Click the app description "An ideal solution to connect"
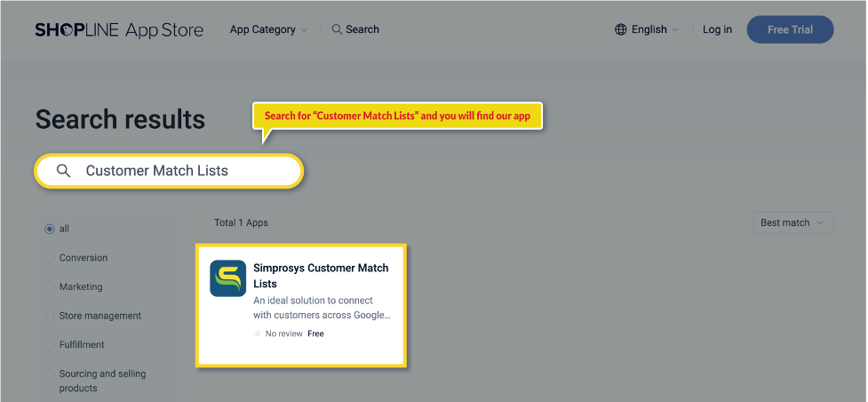The height and width of the screenshot is (402, 868). coord(323,308)
